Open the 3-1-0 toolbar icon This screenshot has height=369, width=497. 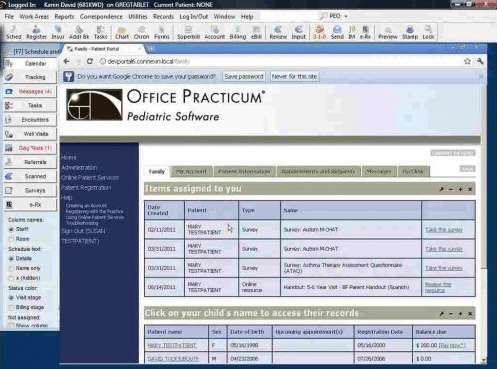(319, 32)
